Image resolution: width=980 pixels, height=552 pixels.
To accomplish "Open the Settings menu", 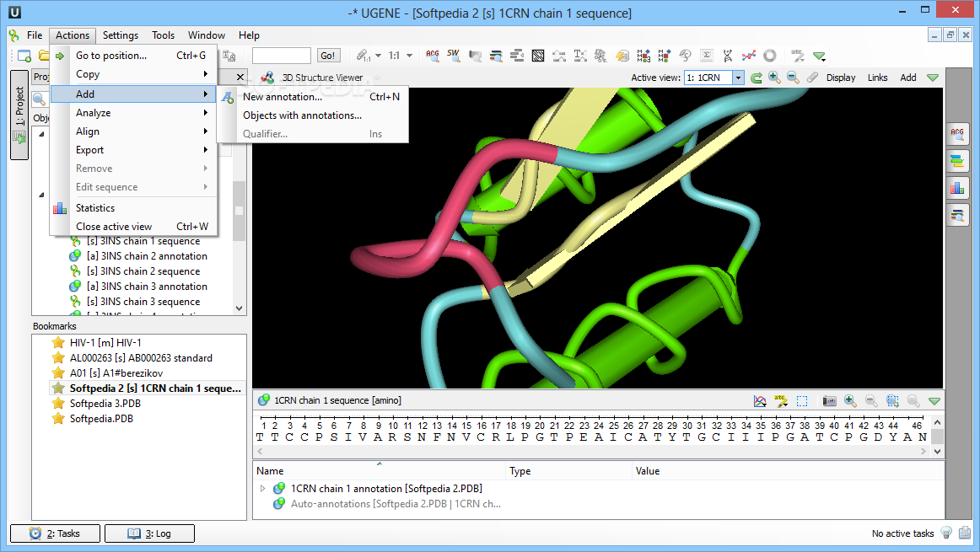I will pyautogui.click(x=120, y=35).
